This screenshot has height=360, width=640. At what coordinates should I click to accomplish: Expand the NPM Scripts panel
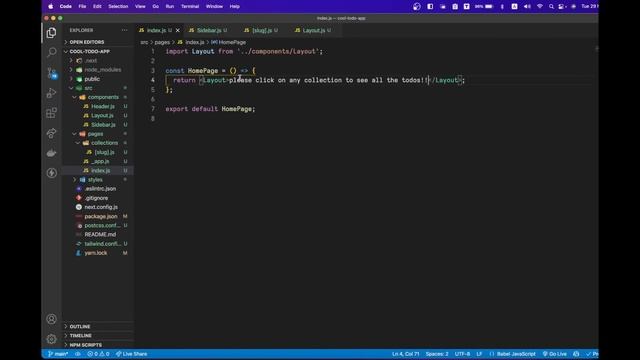pos(98,345)
